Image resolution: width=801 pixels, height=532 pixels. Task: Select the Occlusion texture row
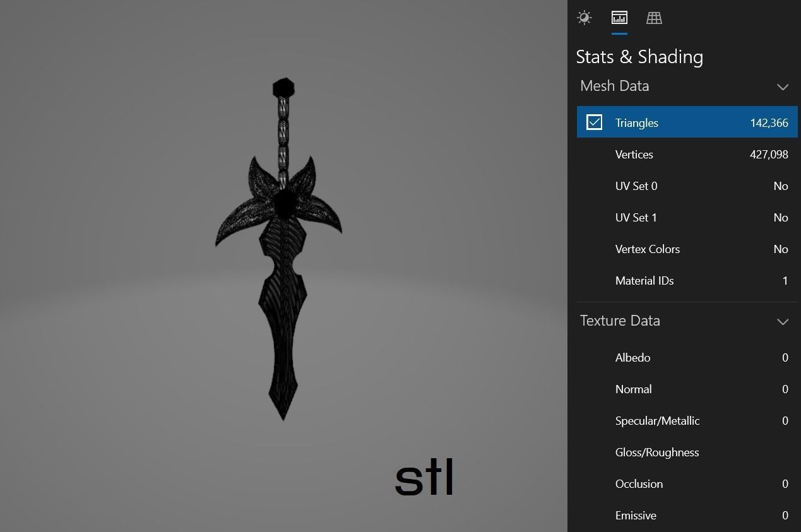coord(687,483)
